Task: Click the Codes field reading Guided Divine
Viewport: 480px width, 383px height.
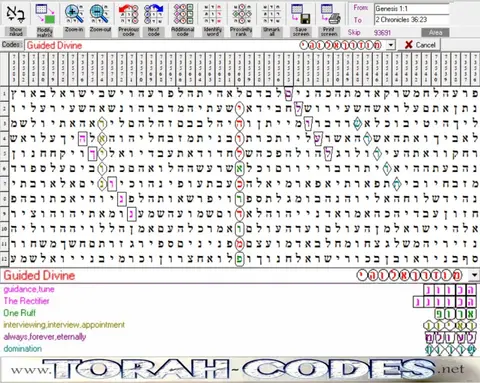Action: [205, 45]
